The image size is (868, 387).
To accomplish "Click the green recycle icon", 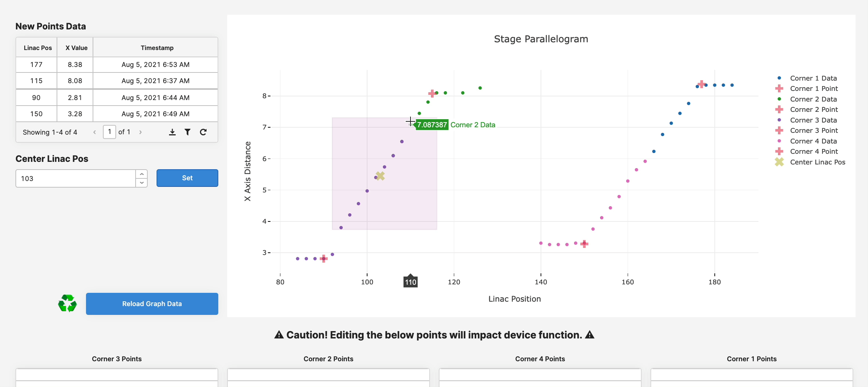I will tap(68, 303).
